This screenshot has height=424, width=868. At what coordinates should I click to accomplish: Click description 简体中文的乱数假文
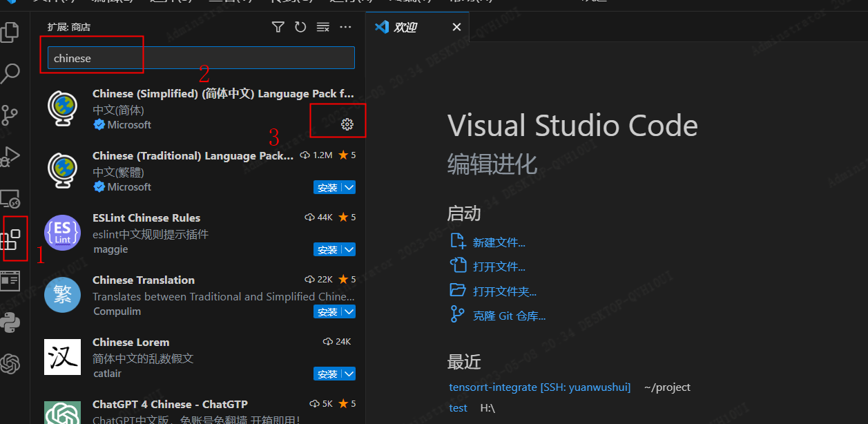[x=143, y=359]
